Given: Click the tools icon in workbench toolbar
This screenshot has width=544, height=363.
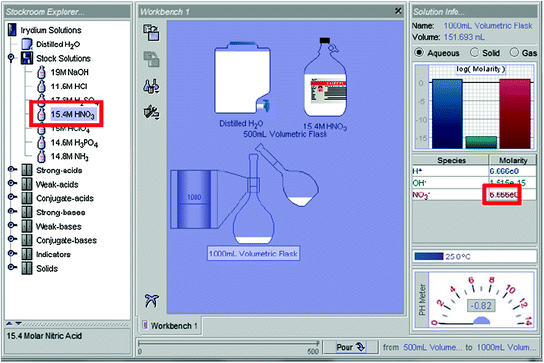Looking at the screenshot, I should tap(151, 112).
